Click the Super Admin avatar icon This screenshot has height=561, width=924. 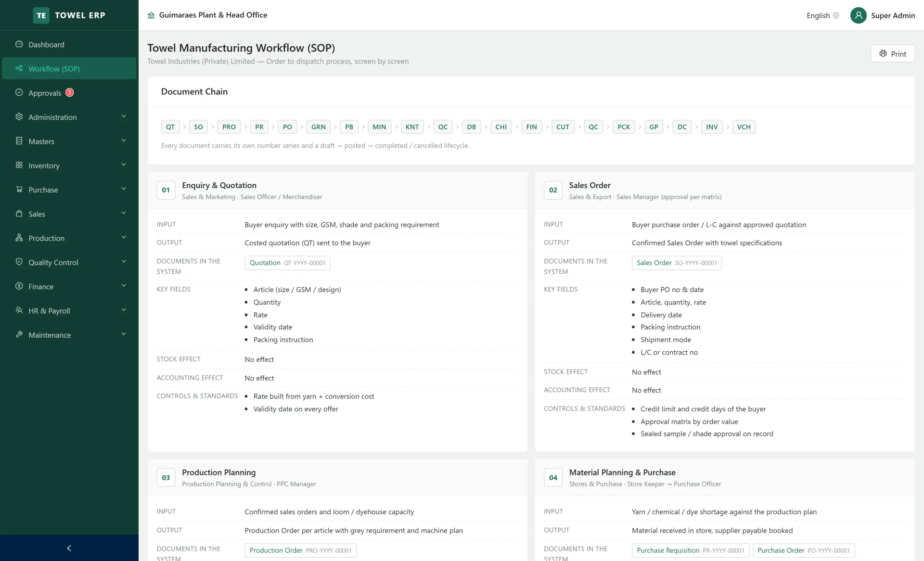[x=858, y=15]
